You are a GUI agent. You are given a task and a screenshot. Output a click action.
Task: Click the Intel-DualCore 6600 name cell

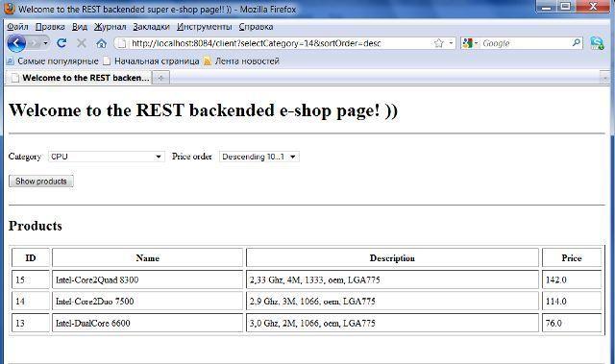[147, 323]
